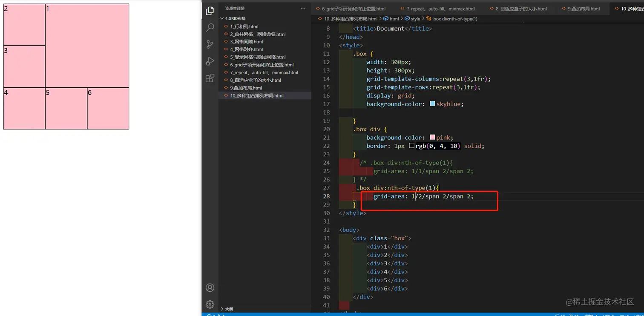The image size is (644, 316).
Task: Expand the 大纲 outline section
Action: [x=264, y=309]
